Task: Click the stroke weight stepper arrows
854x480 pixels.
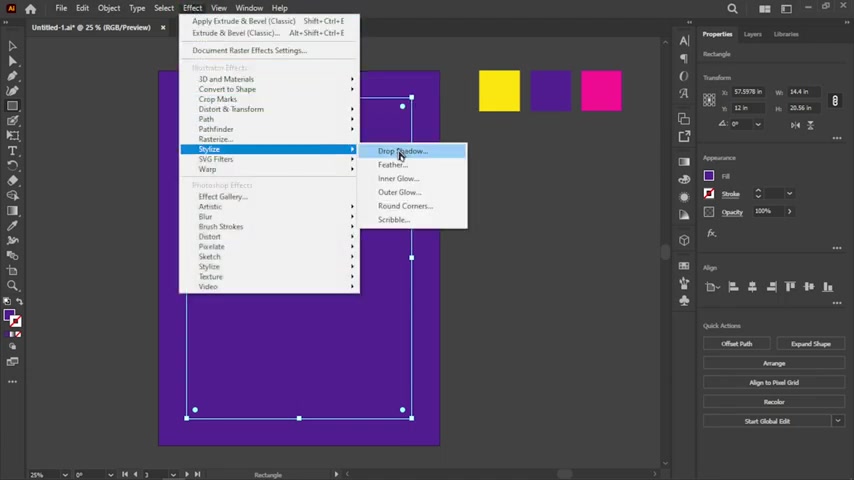Action: point(758,193)
